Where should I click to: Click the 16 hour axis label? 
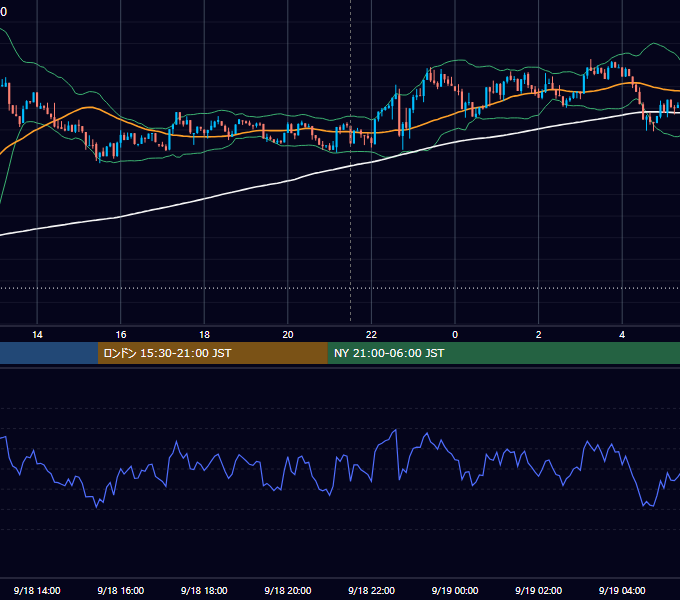click(121, 335)
